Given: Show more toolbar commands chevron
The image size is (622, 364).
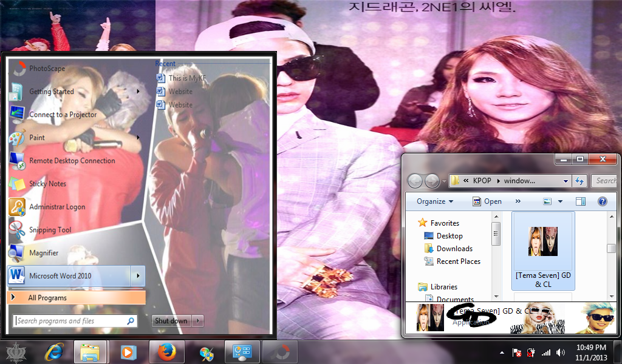Looking at the screenshot, I should point(518,201).
